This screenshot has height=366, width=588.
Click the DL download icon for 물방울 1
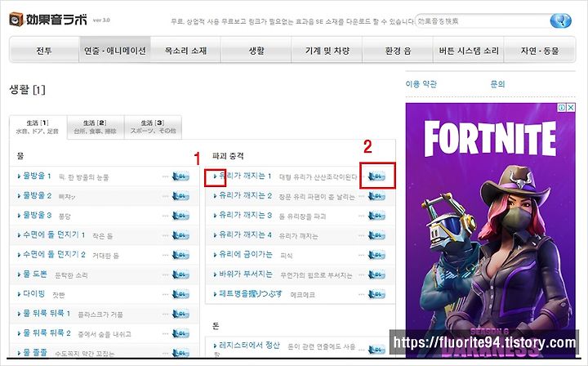(180, 176)
